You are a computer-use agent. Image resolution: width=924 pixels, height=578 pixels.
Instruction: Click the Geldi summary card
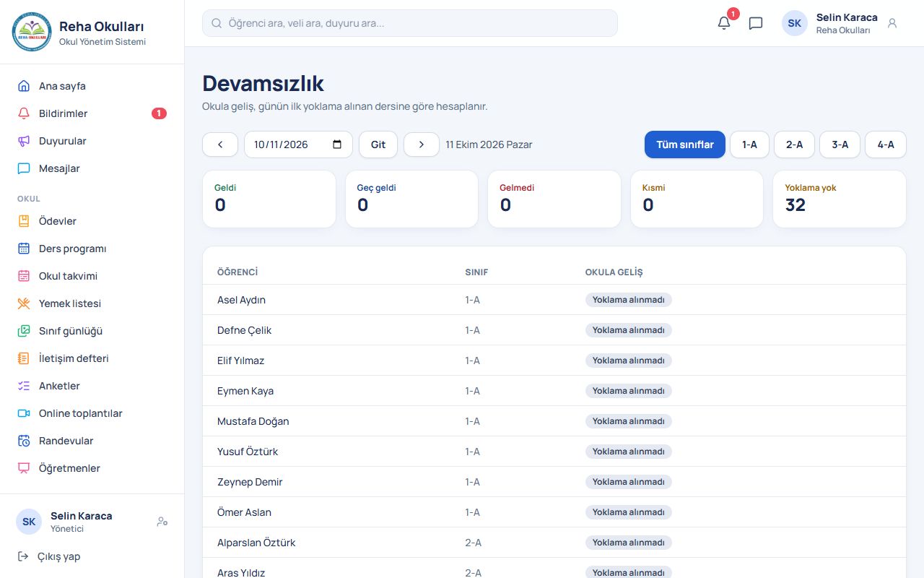pyautogui.click(x=269, y=199)
